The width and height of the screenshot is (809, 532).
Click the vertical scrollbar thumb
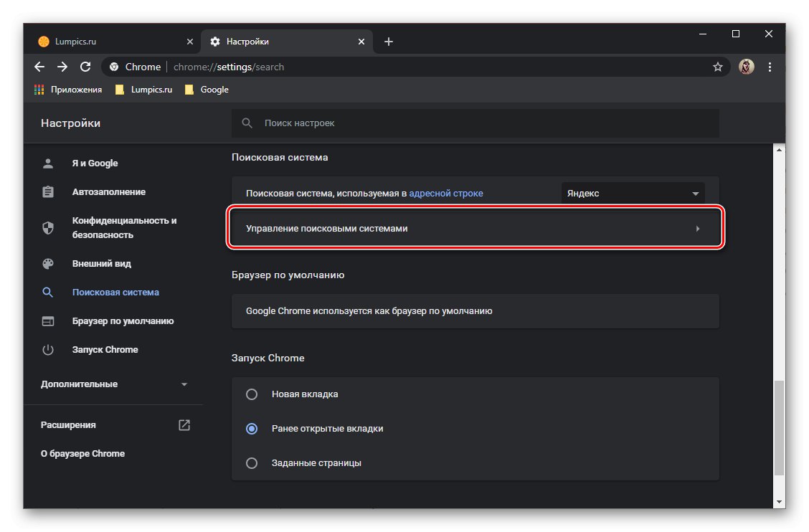coord(779,427)
